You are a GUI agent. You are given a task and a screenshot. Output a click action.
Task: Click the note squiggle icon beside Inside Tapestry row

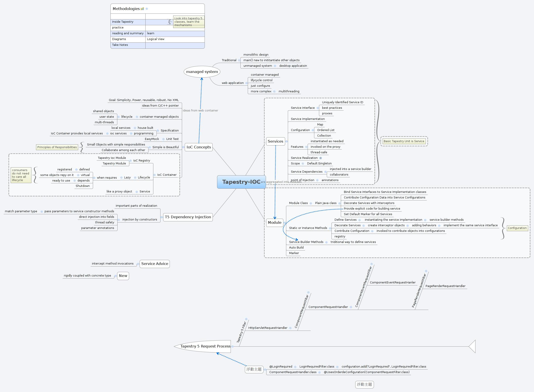coord(170,22)
